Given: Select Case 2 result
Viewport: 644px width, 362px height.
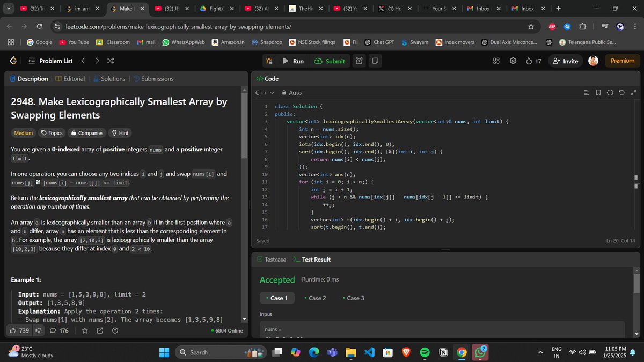Looking at the screenshot, I should coord(316,298).
